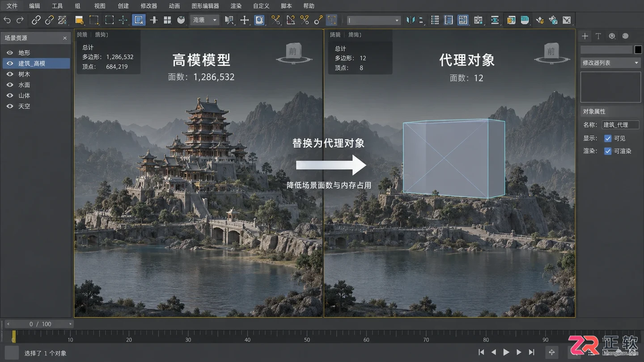Click the last main toolbar icon
This screenshot has width=644, height=362.
pos(567,20)
